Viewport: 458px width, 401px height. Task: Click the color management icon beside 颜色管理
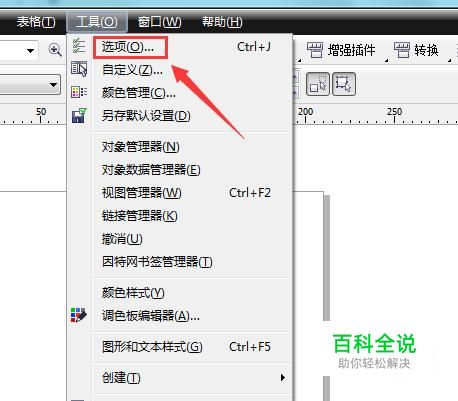79,92
